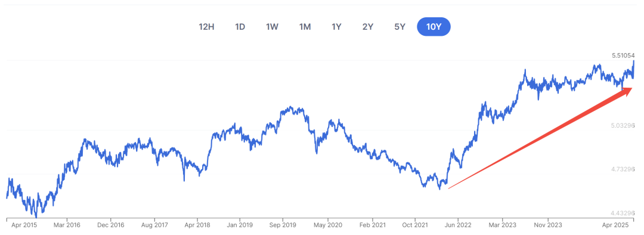This screenshot has width=644, height=235.
Task: Select the Sep 2019 date marker
Action: tap(283, 225)
